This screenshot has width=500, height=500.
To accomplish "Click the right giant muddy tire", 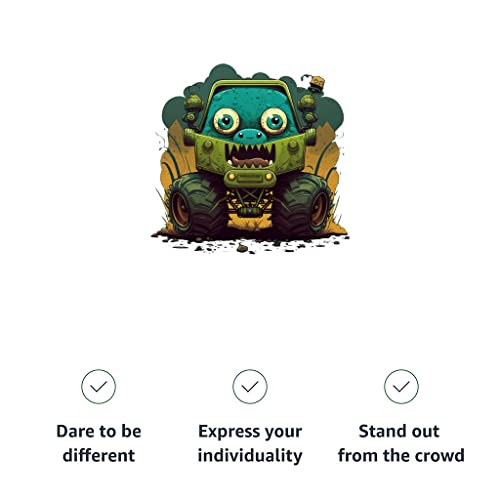I will (304, 205).
